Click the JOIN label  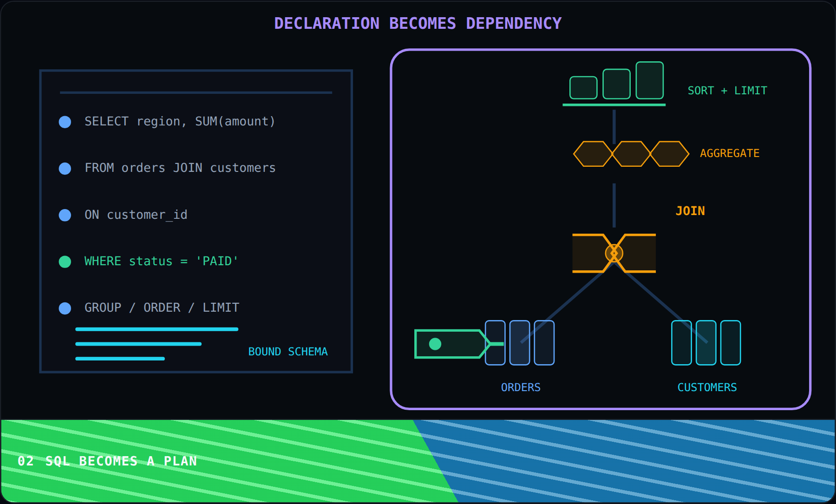690,211
